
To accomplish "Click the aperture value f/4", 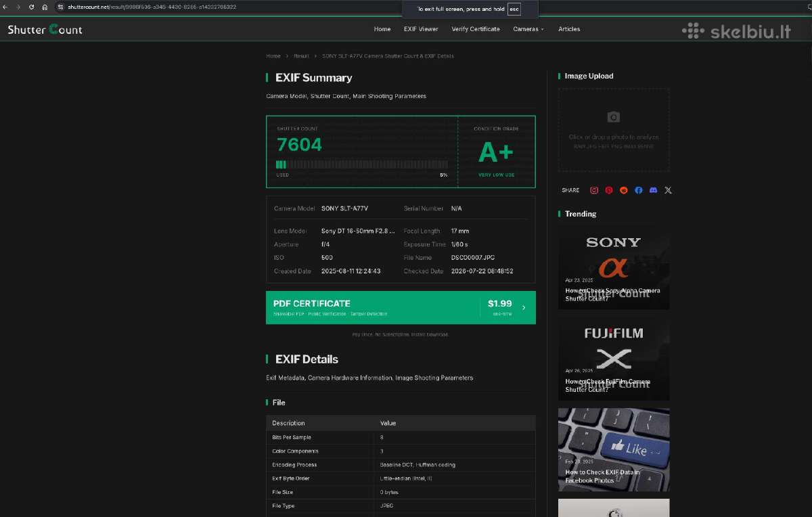I will [x=325, y=244].
